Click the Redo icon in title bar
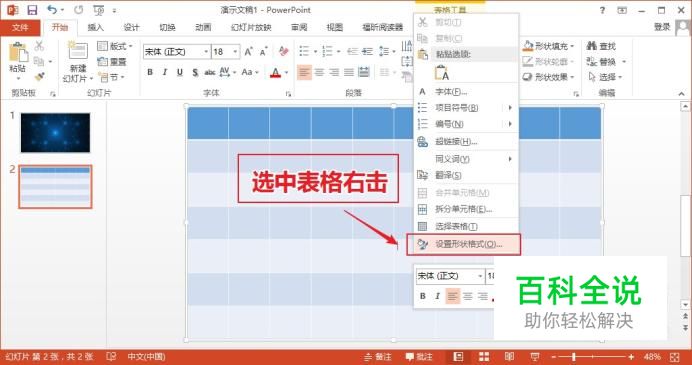This screenshot has width=692, height=365. [x=79, y=10]
